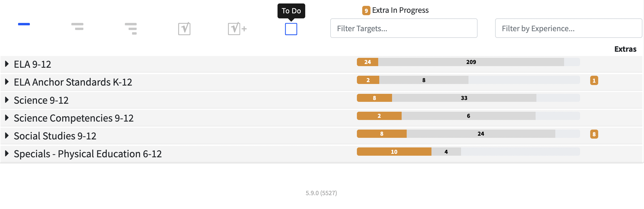This screenshot has width=644, height=209.
Task: Click the Extras column header
Action: pos(625,49)
